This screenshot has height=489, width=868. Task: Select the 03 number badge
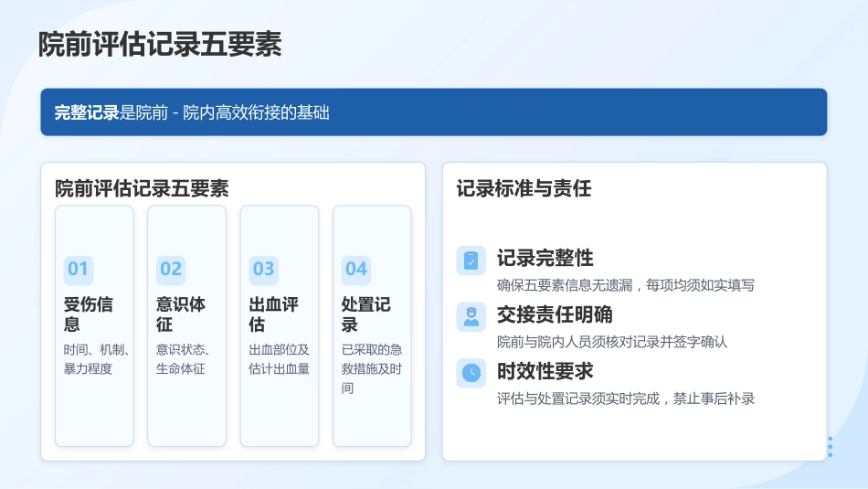pos(263,269)
